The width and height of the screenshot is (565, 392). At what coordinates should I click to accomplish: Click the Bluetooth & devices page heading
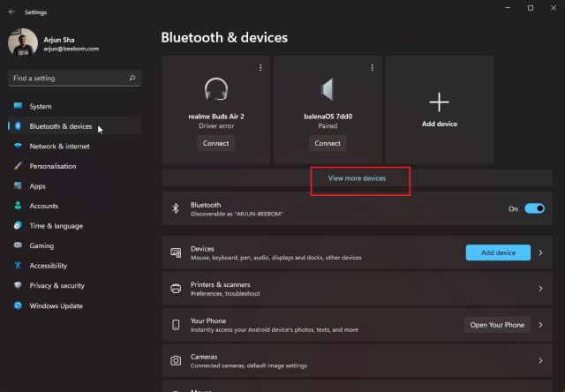(224, 37)
